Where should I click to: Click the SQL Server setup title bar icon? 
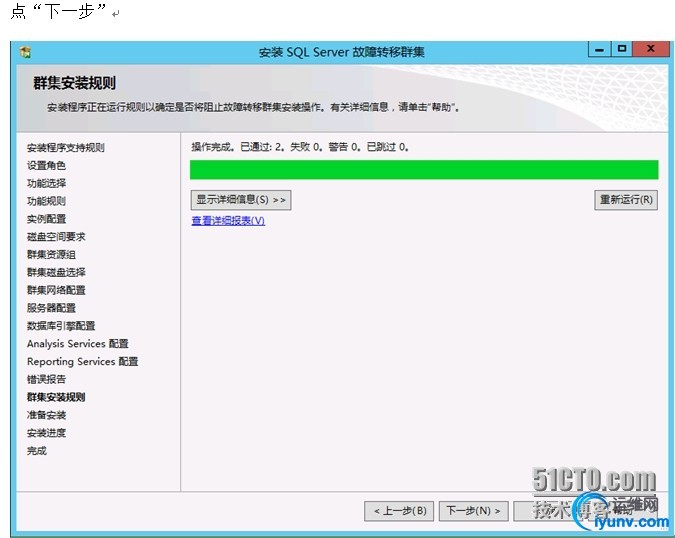pos(25,53)
